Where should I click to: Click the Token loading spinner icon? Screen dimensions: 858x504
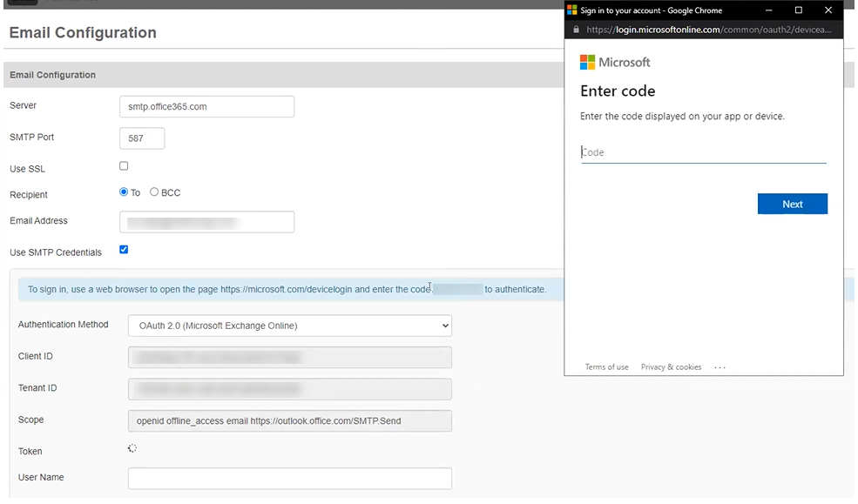pos(132,447)
